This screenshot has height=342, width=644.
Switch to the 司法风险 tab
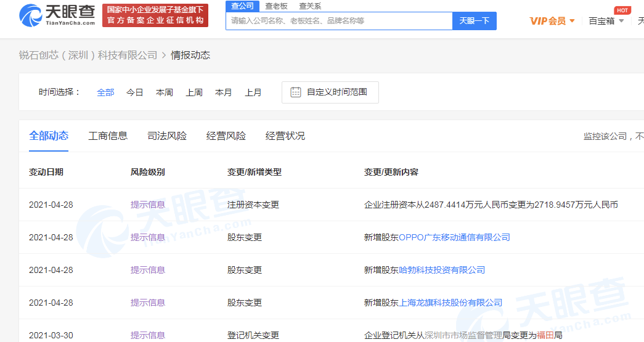[167, 136]
